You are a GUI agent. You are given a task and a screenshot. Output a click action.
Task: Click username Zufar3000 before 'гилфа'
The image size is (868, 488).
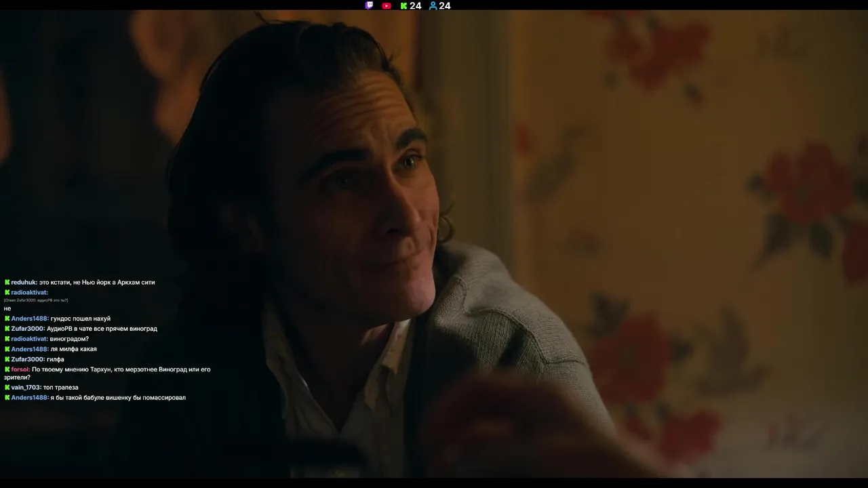tap(28, 359)
